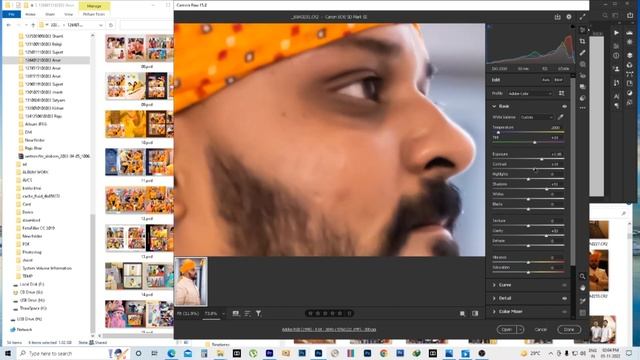Screen dimensions: 640x360
Task: Open the filmstrip sort icon
Action: pyautogui.click(x=247, y=313)
